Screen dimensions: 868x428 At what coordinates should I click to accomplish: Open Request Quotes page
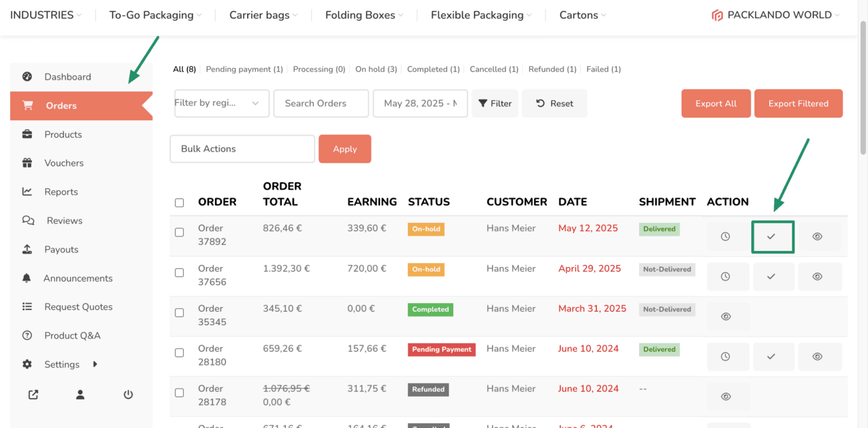(78, 306)
